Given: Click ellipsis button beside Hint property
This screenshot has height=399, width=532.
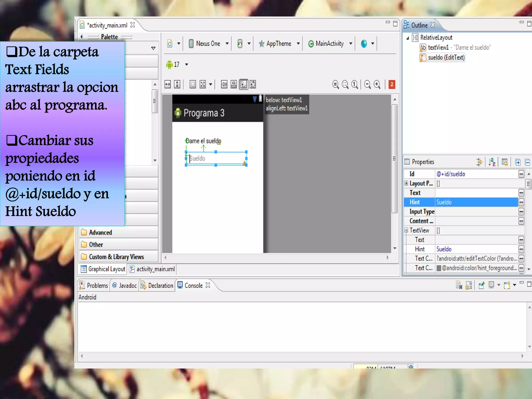Looking at the screenshot, I should pyautogui.click(x=521, y=202).
